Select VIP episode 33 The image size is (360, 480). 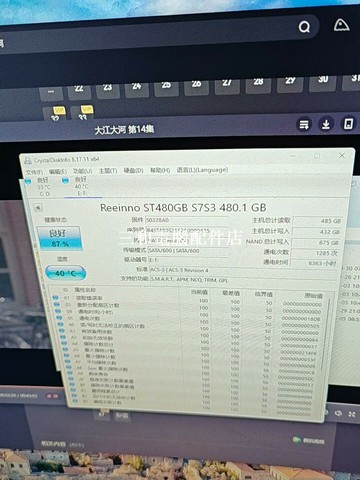click(x=83, y=113)
